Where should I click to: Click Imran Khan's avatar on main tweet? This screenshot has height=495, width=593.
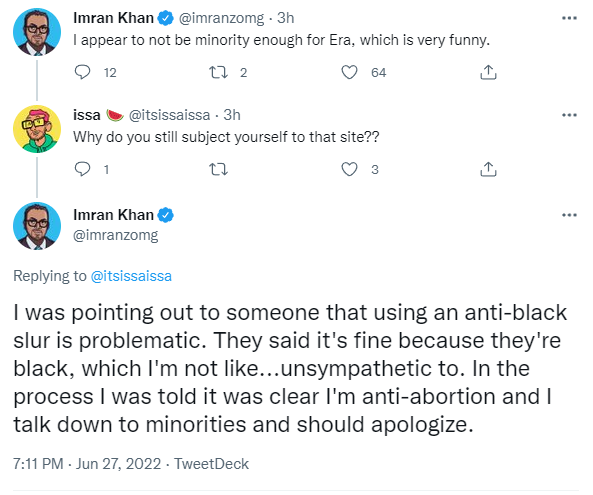(37, 226)
